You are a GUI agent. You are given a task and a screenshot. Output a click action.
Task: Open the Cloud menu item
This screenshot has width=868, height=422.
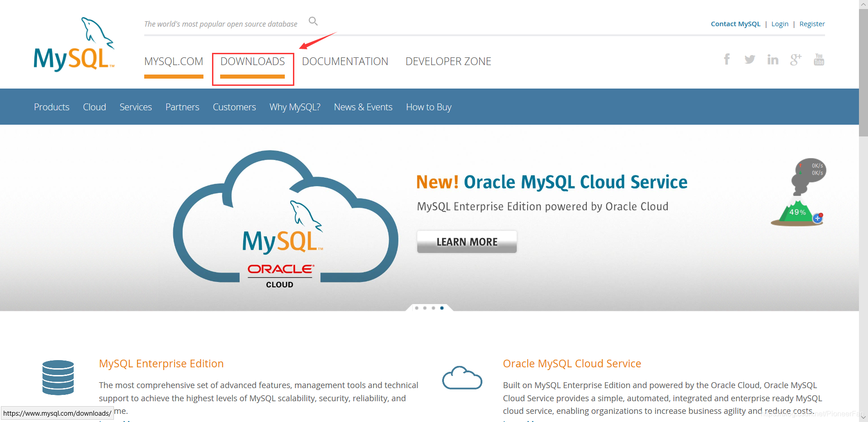[94, 107]
